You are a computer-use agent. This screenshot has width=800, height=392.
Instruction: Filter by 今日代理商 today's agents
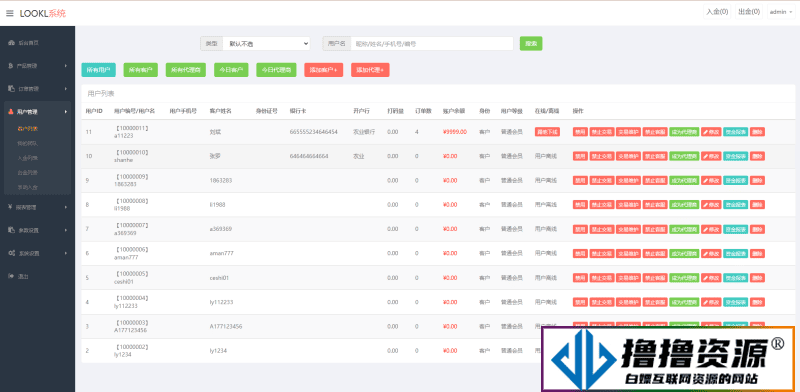pyautogui.click(x=276, y=70)
